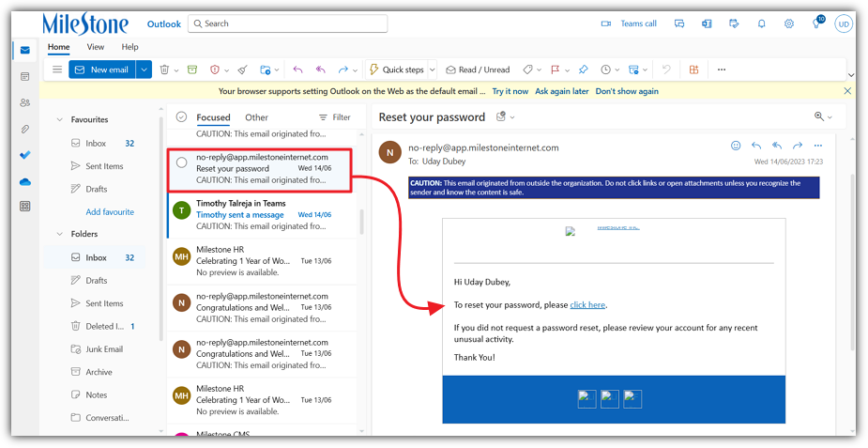Open more toolbar options ellipsis
Image resolution: width=868 pixels, height=448 pixels.
pyautogui.click(x=722, y=70)
